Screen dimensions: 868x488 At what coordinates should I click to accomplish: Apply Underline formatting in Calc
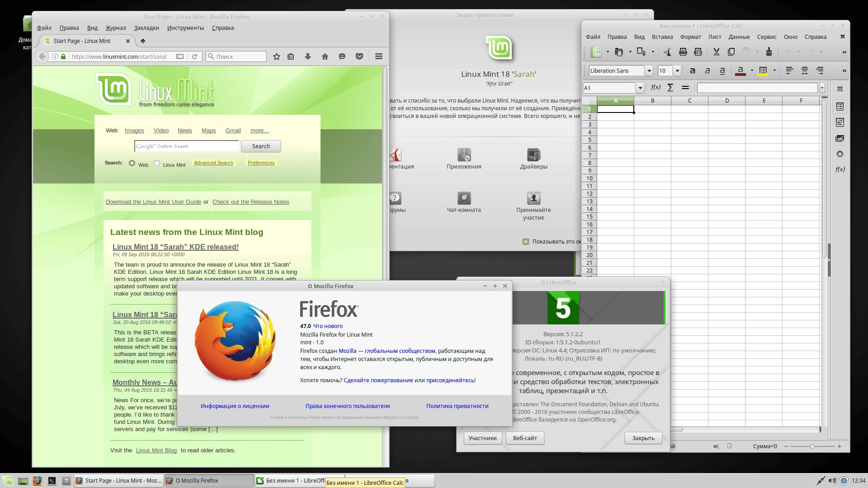tap(722, 71)
